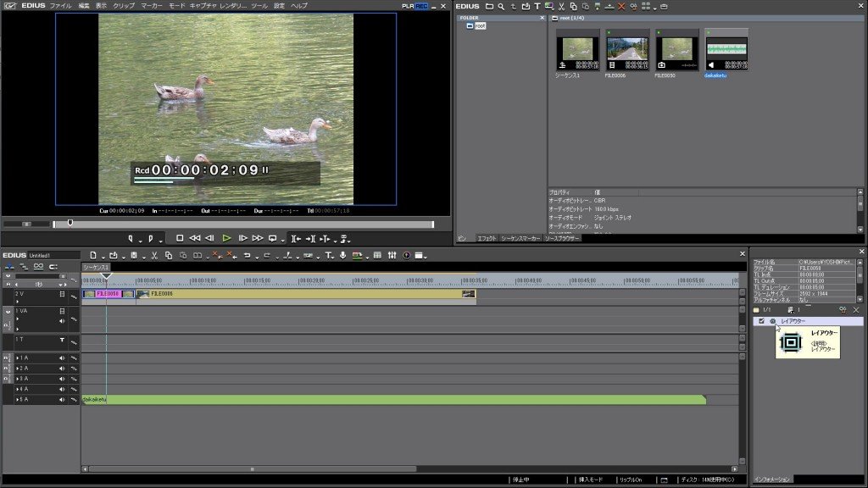The height and width of the screenshot is (488, 868).
Task: Click the player position slider handle
Action: [x=70, y=223]
